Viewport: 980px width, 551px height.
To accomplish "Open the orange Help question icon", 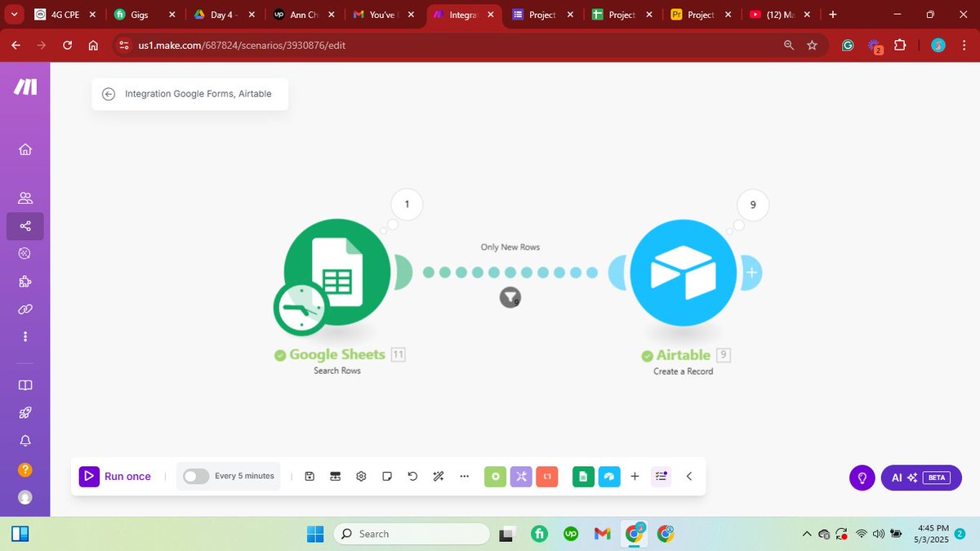I will [x=25, y=469].
